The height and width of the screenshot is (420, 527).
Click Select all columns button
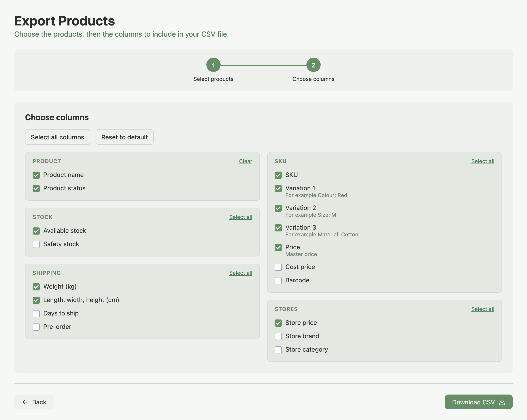point(57,137)
